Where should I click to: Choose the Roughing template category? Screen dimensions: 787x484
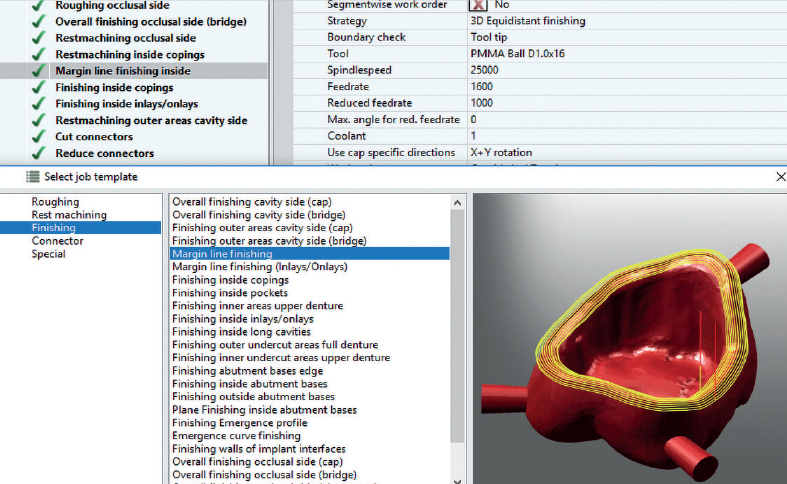tap(55, 202)
